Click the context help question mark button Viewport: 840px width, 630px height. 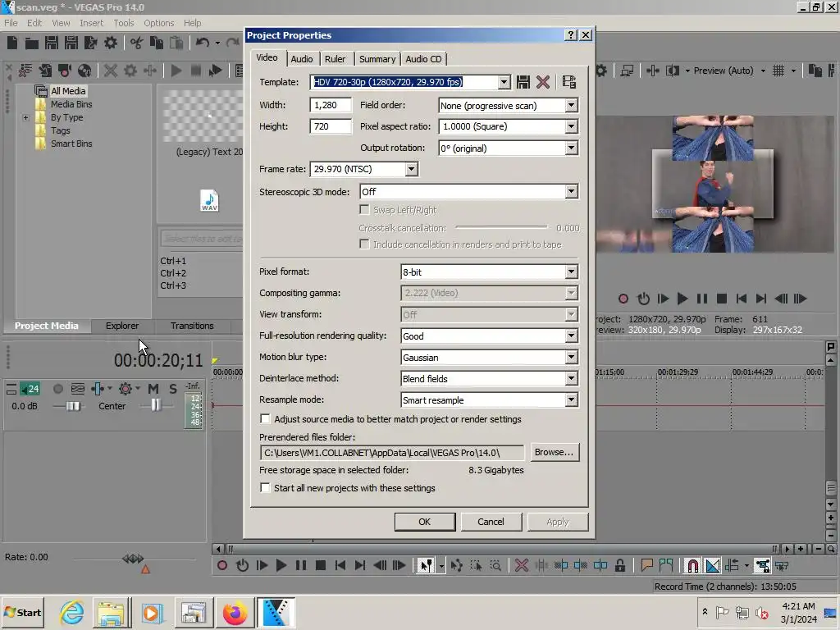[571, 34]
